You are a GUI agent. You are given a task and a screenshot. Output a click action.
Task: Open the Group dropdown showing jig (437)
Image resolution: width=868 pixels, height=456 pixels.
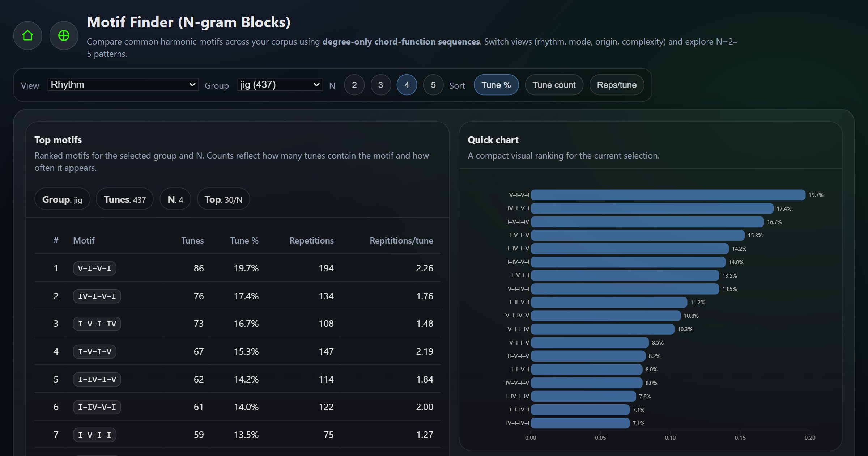(x=280, y=84)
